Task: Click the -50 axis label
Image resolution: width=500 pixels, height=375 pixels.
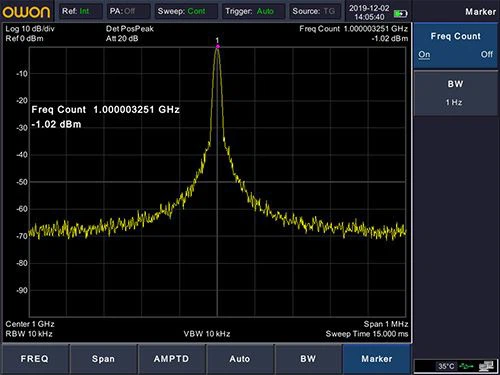Action: click(x=22, y=182)
